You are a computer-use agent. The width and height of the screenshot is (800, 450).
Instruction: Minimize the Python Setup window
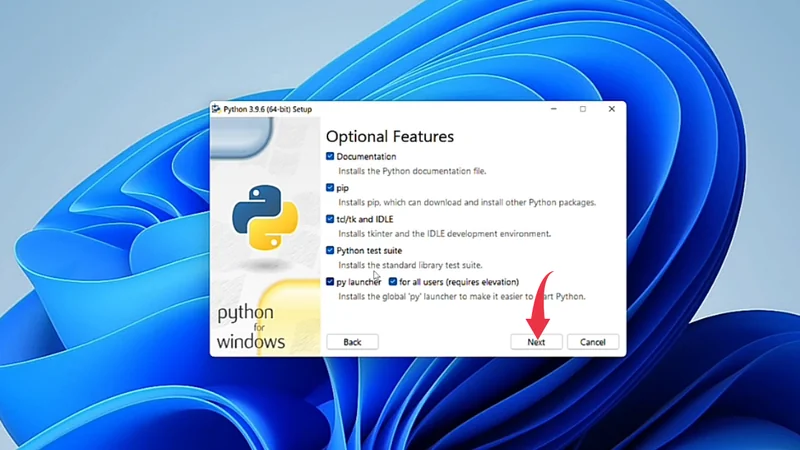554,109
